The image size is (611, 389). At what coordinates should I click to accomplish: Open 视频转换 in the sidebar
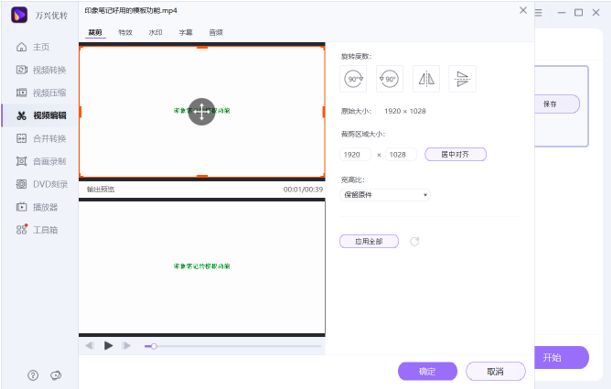41,70
